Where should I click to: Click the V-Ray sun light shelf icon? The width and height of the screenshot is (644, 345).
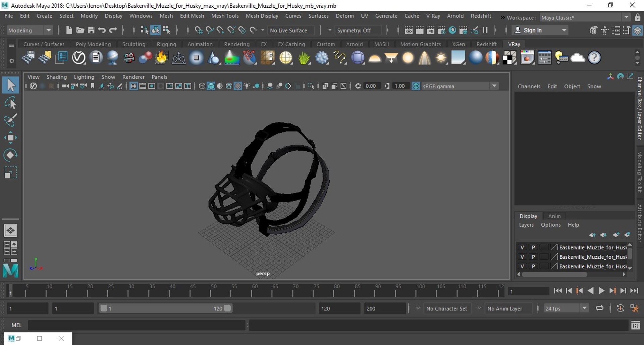pyautogui.click(x=441, y=58)
